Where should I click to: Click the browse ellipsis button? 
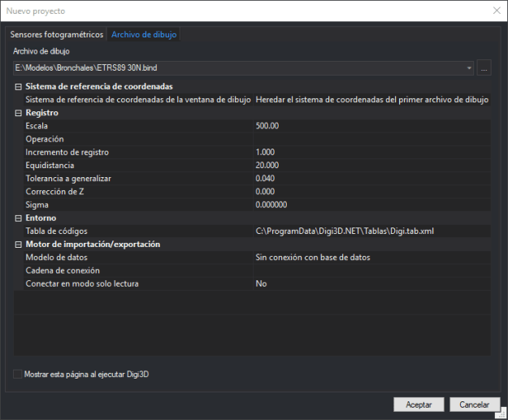pyautogui.click(x=484, y=68)
